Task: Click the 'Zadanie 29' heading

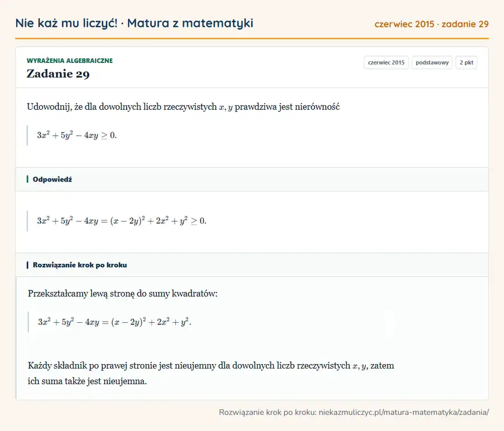Action: [58, 74]
